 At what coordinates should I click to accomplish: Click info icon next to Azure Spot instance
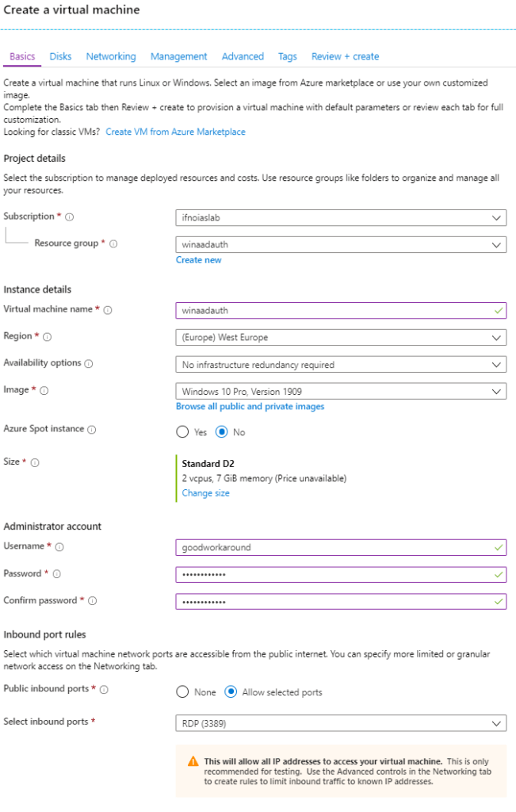(x=92, y=430)
